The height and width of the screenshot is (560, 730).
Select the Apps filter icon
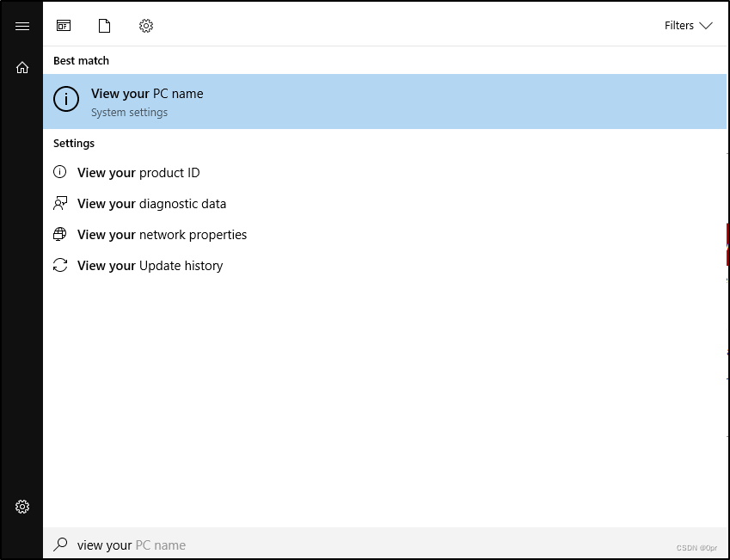click(x=64, y=26)
